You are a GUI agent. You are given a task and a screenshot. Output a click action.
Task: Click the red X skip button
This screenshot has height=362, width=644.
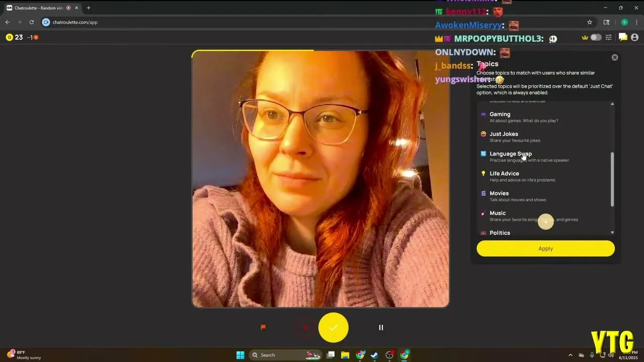point(305,327)
